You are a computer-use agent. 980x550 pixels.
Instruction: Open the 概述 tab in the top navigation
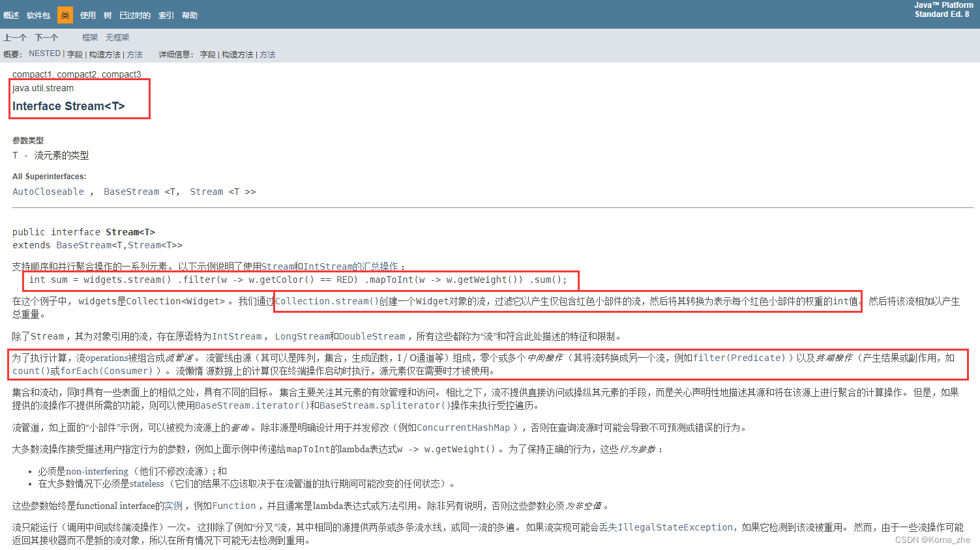(11, 15)
